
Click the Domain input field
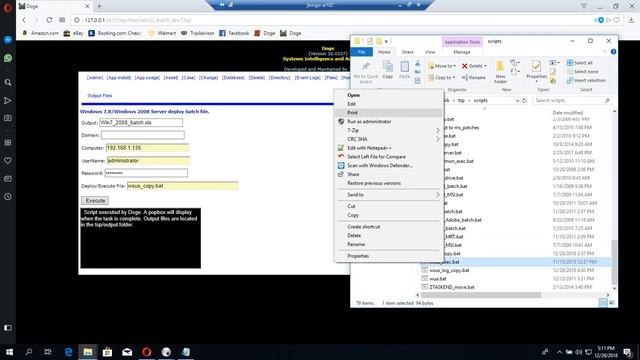tap(142, 135)
